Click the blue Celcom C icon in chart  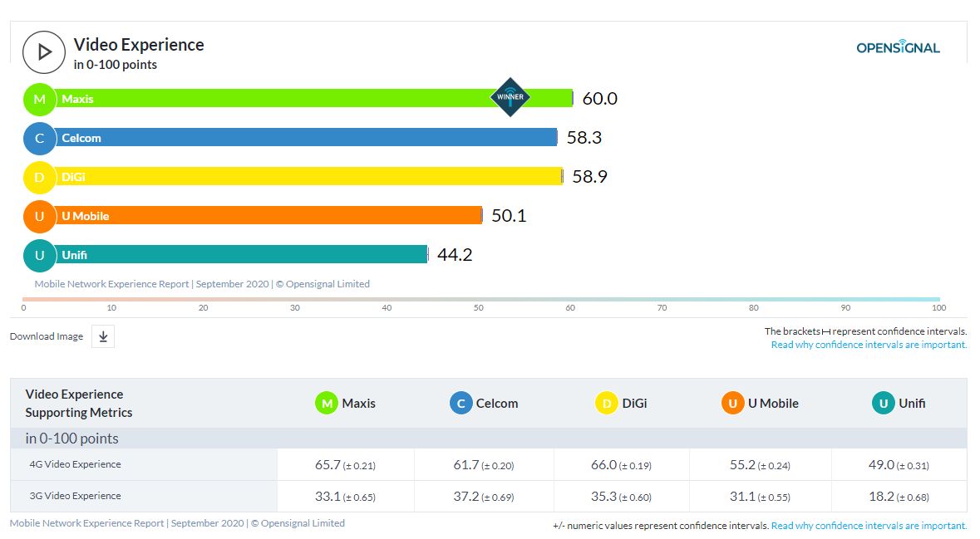[x=39, y=138]
